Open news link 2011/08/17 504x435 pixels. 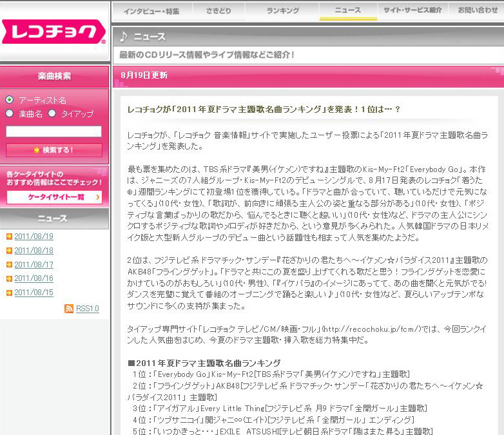(34, 265)
